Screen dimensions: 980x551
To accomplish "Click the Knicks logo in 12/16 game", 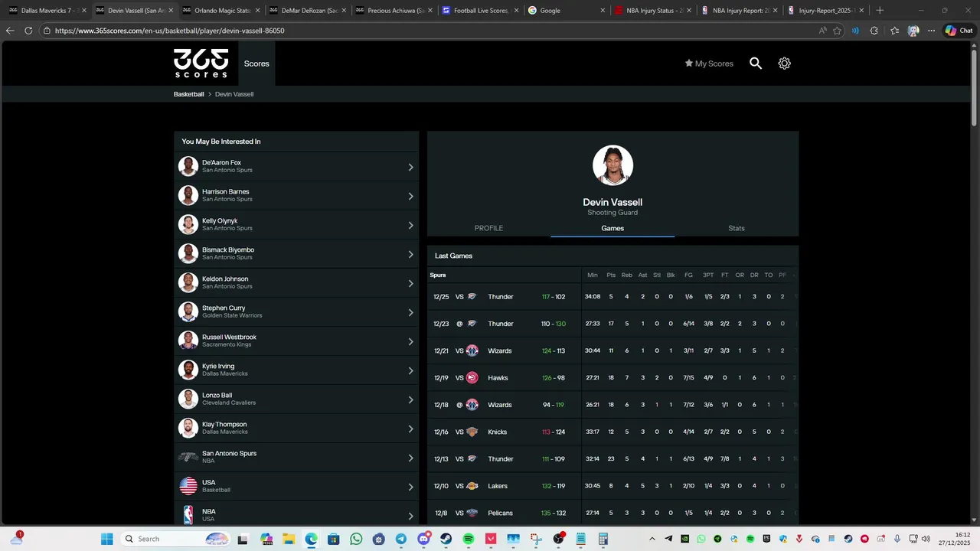I will pos(472,432).
